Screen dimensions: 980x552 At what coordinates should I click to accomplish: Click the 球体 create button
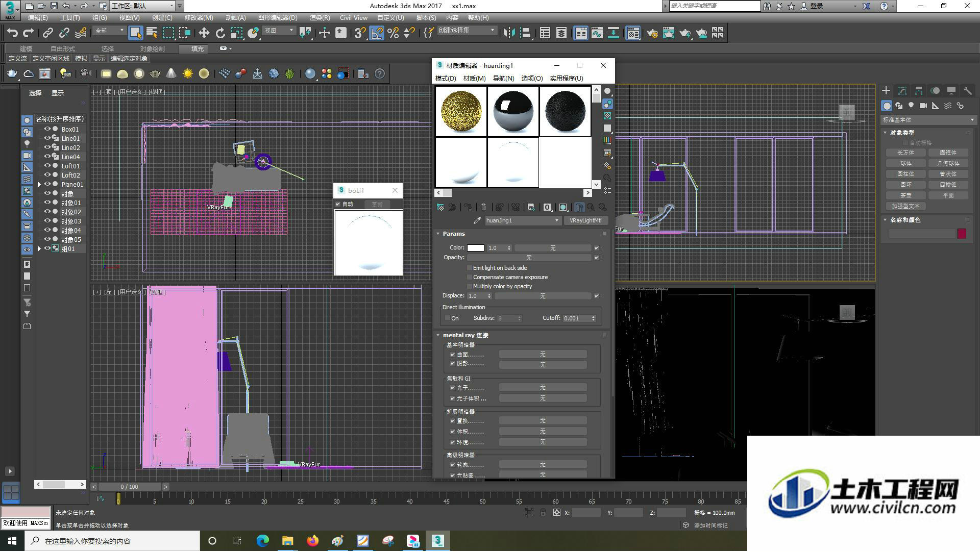[905, 163]
